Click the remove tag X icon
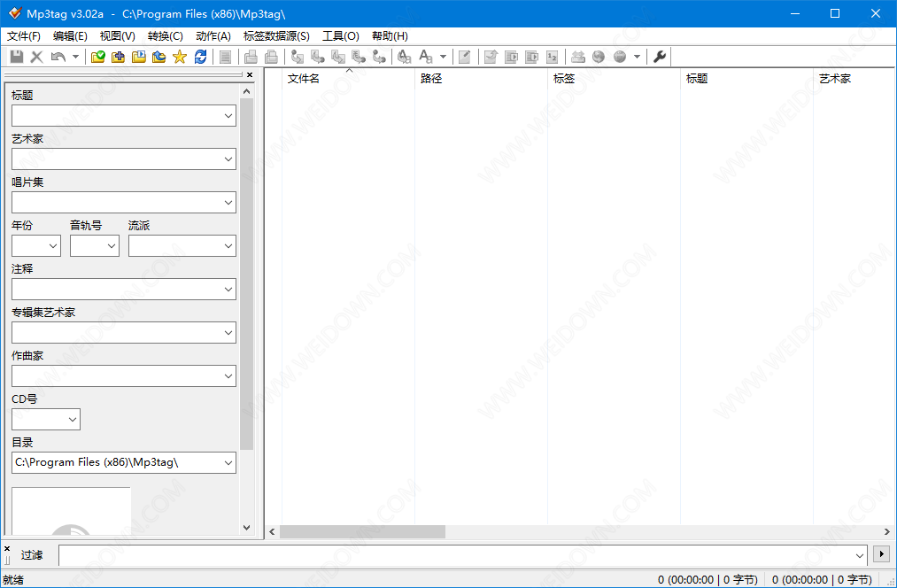The image size is (897, 588). click(x=37, y=57)
